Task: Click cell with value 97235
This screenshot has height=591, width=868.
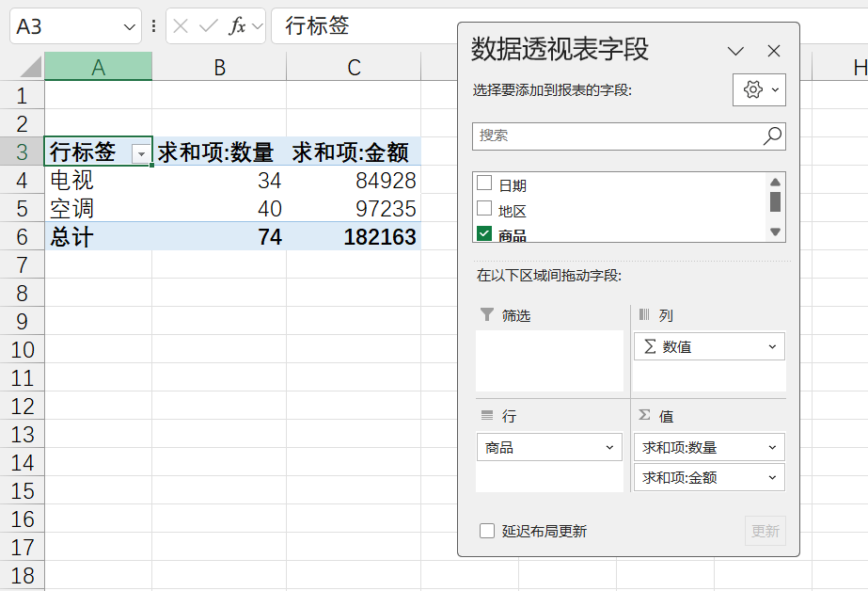Action: [x=354, y=208]
